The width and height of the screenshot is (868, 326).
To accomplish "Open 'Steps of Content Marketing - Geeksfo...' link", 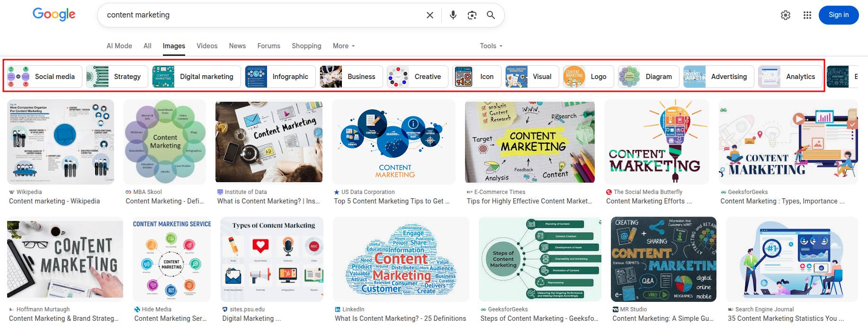I will (539, 318).
